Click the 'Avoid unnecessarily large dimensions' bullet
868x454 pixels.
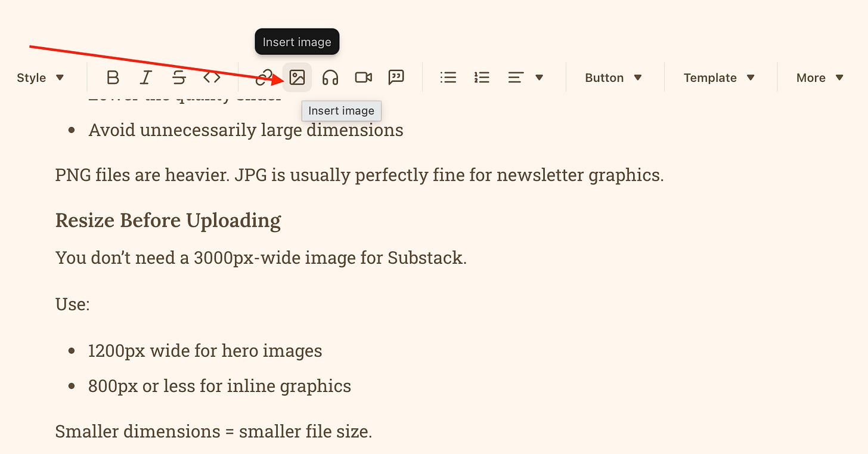pyautogui.click(x=246, y=130)
